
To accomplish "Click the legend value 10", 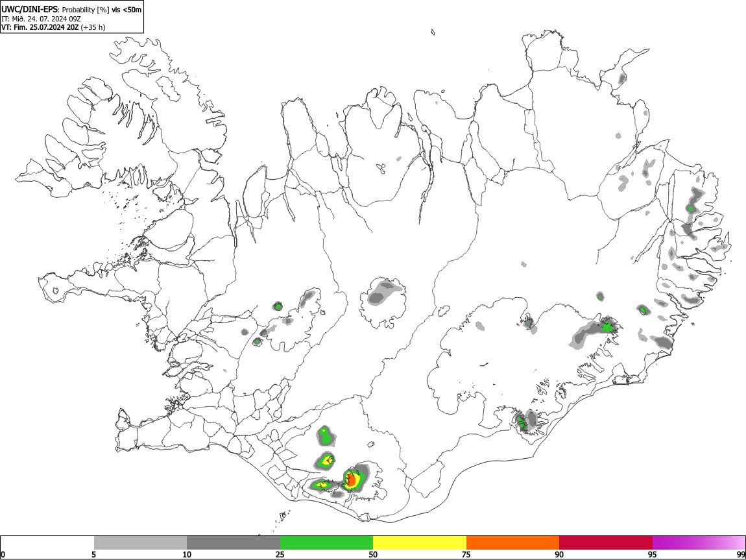I will point(187,554).
